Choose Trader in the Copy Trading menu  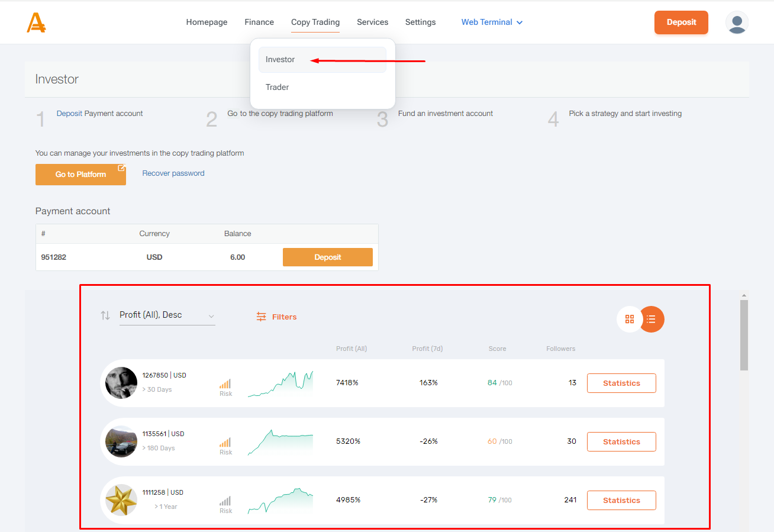(x=278, y=88)
